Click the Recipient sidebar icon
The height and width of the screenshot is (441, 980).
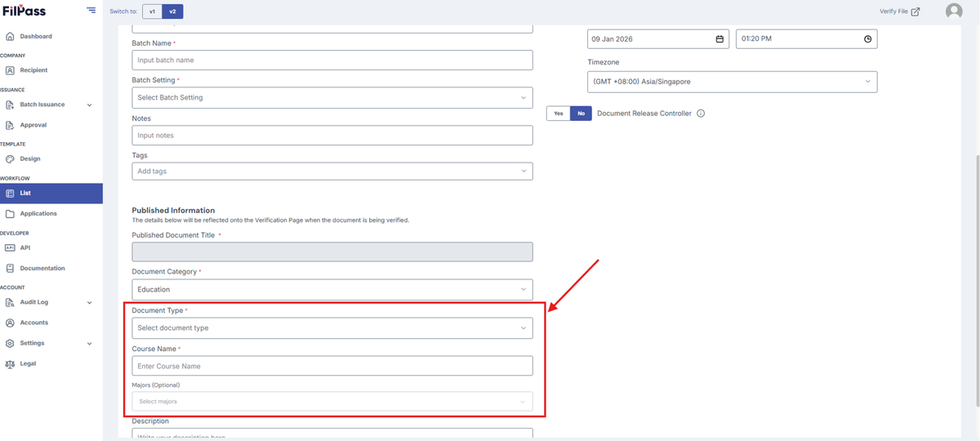point(10,70)
